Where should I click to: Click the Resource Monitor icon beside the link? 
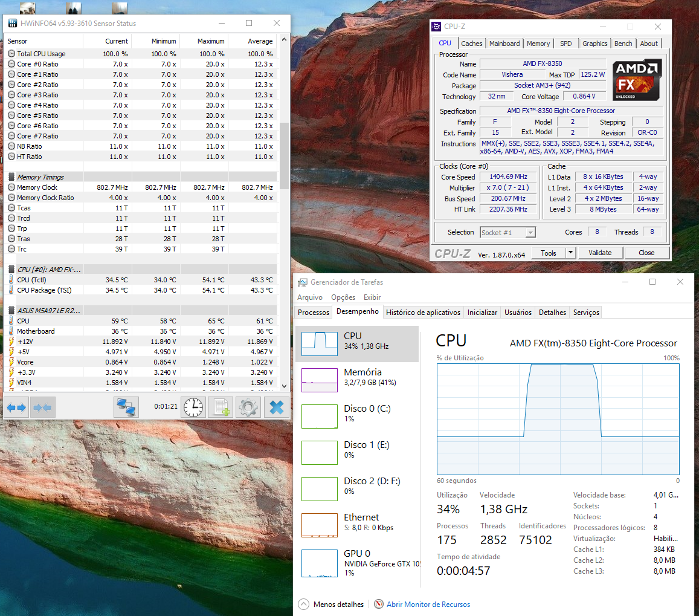point(379,604)
